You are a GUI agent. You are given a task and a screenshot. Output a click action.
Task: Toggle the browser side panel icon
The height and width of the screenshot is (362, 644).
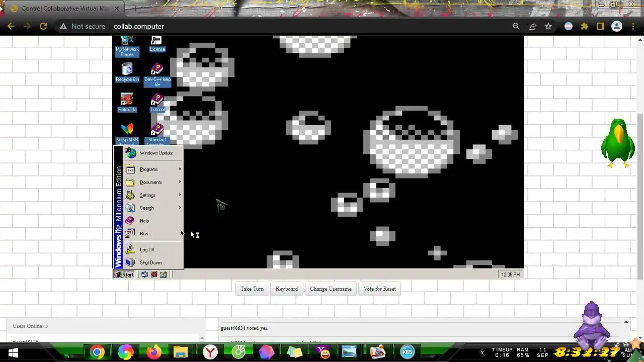coord(601,26)
